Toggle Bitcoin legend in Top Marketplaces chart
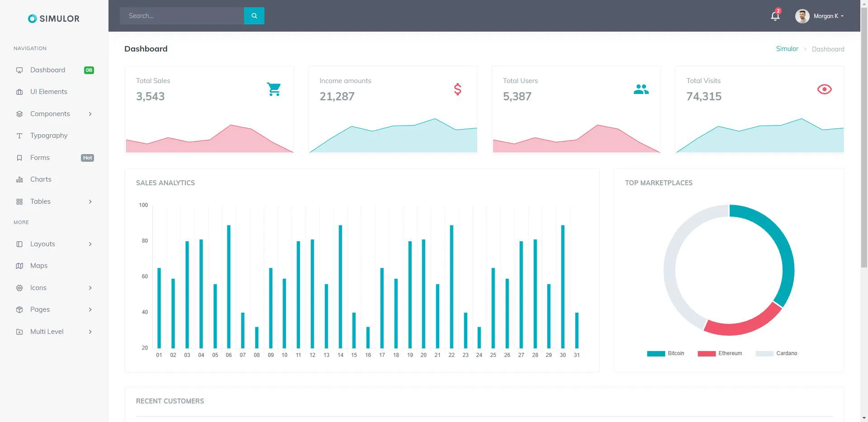 [665, 353]
